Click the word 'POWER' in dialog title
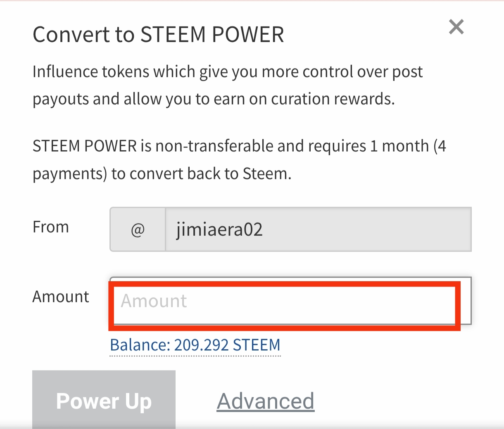This screenshot has height=429, width=504. [248, 35]
